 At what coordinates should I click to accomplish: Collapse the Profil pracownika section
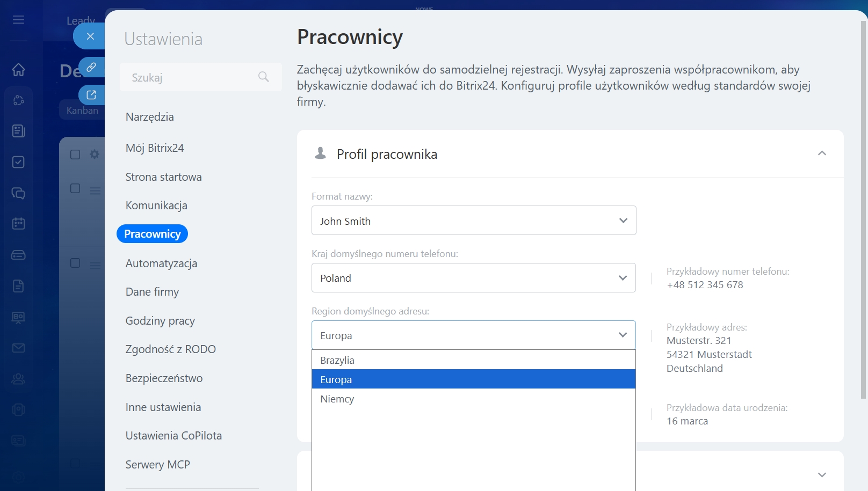pos(821,153)
